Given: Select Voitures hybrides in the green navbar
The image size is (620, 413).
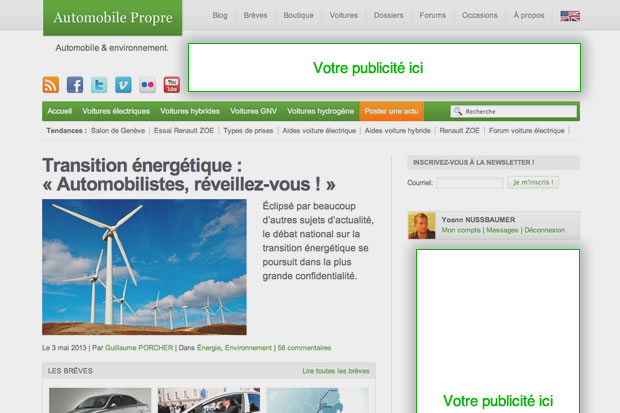Looking at the screenshot, I should click(x=190, y=111).
